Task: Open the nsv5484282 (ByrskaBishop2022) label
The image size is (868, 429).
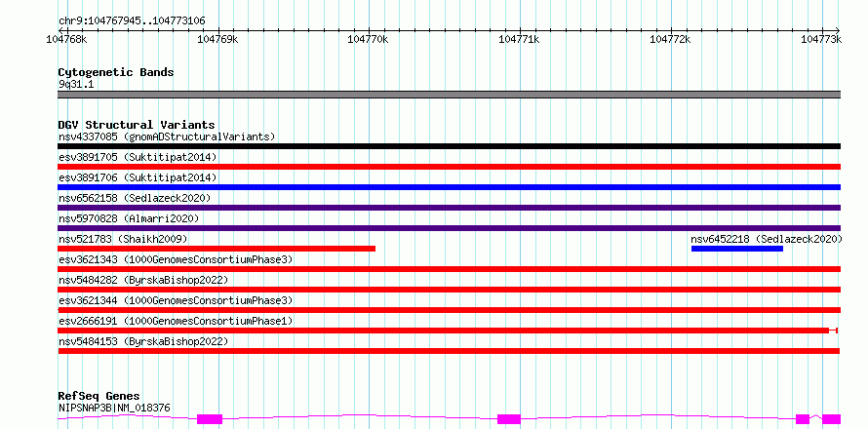Action: (x=143, y=280)
